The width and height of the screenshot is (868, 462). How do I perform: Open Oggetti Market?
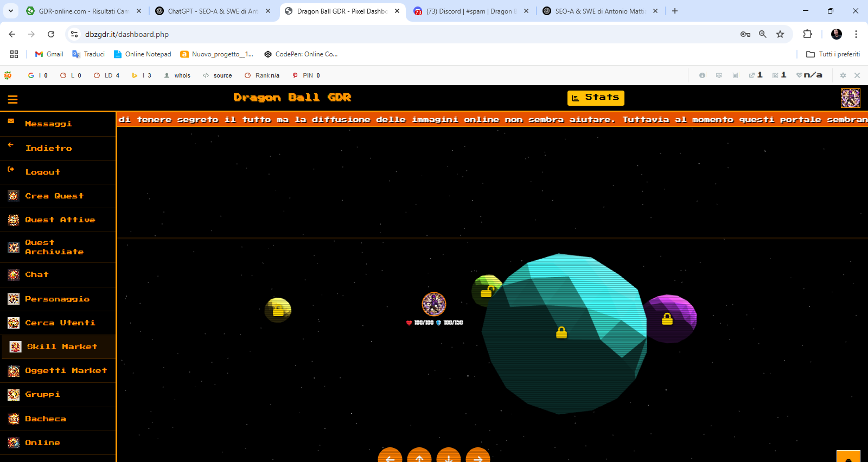[x=58, y=370]
